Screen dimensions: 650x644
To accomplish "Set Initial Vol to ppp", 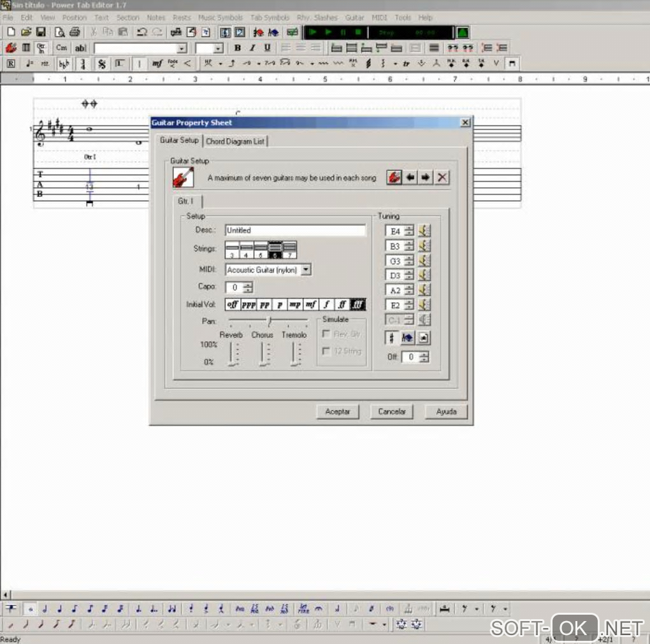I will [x=249, y=304].
